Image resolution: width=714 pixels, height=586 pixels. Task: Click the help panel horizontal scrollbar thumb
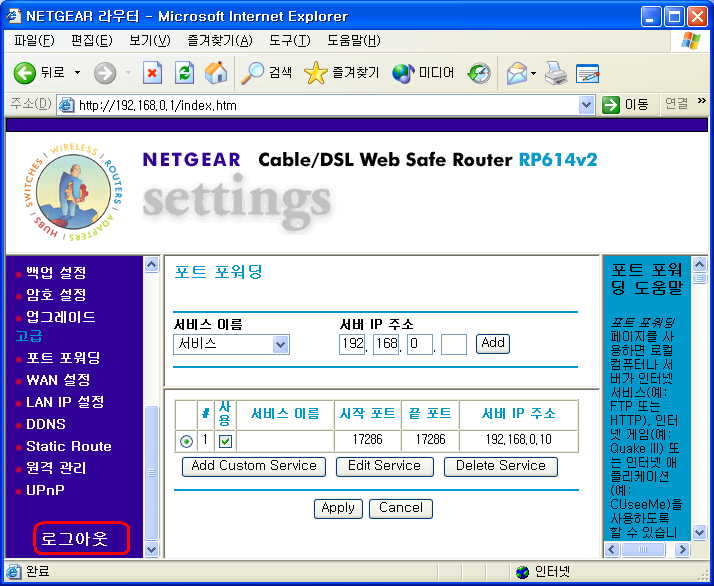pyautogui.click(x=643, y=550)
